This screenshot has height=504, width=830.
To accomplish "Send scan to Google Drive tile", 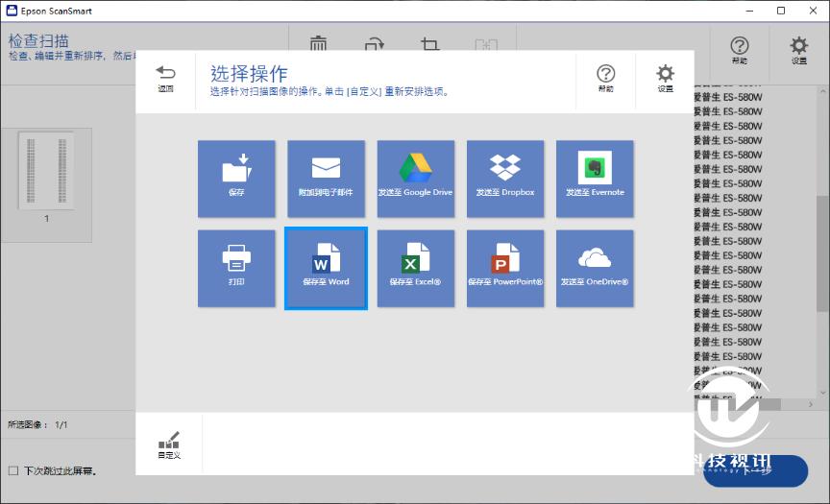I will [x=416, y=179].
